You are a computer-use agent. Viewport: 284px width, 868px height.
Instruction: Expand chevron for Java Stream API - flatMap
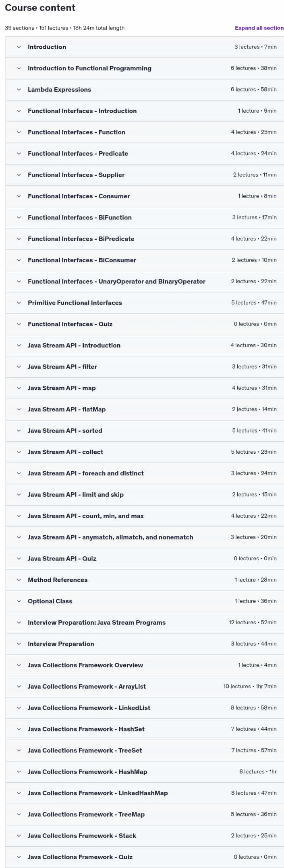[x=19, y=409]
